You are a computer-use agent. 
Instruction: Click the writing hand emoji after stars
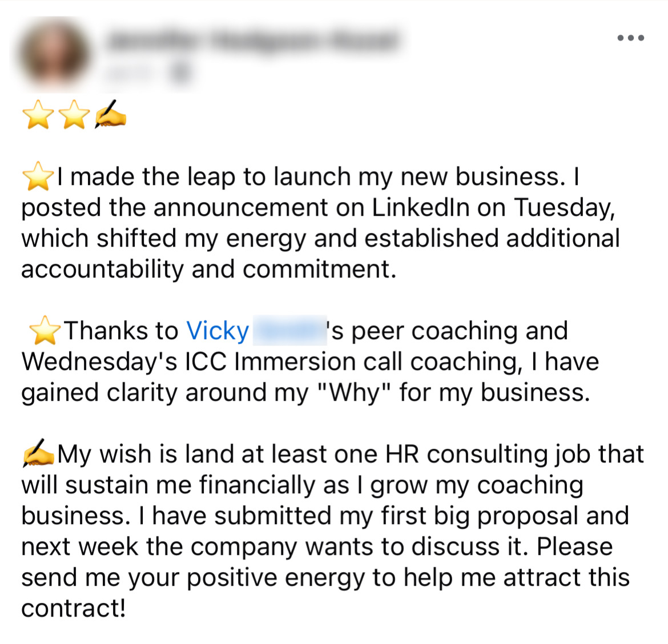pyautogui.click(x=111, y=114)
